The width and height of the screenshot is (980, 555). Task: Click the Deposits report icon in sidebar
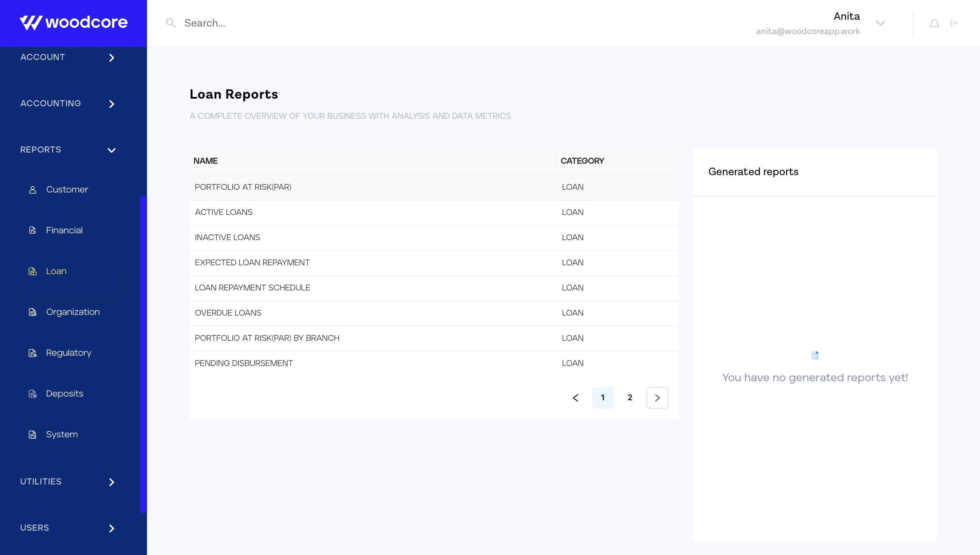click(32, 394)
